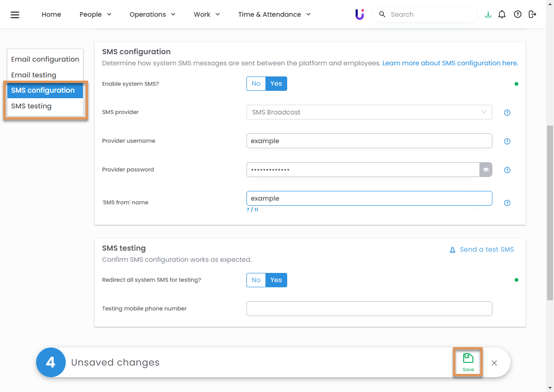The image size is (554, 392).
Task: Open the notifications bell
Action: coord(502,14)
